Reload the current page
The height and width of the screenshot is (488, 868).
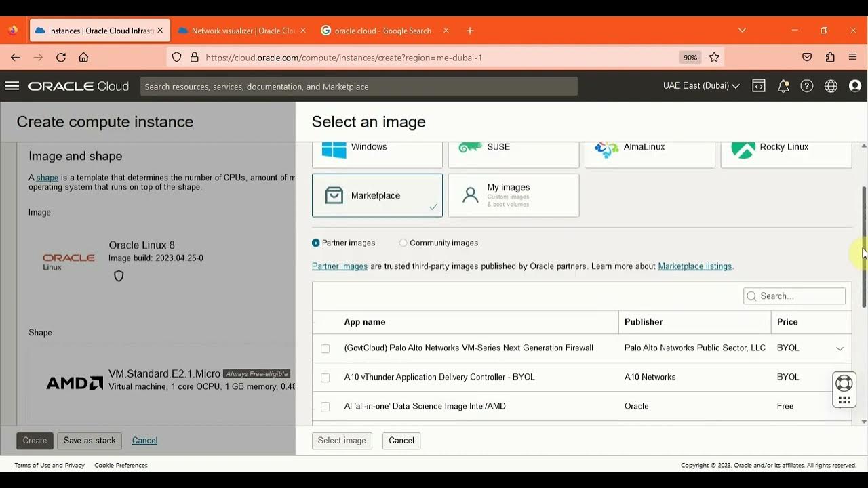tap(61, 58)
